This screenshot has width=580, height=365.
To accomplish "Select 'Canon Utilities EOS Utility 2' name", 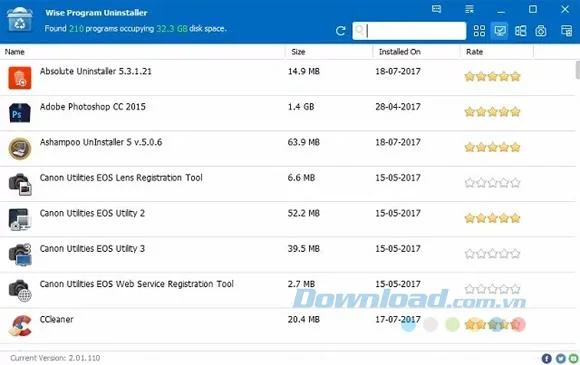I will click(92, 213).
